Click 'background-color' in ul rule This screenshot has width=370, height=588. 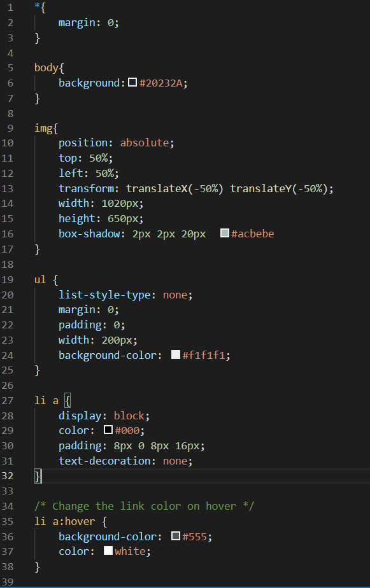[108, 355]
